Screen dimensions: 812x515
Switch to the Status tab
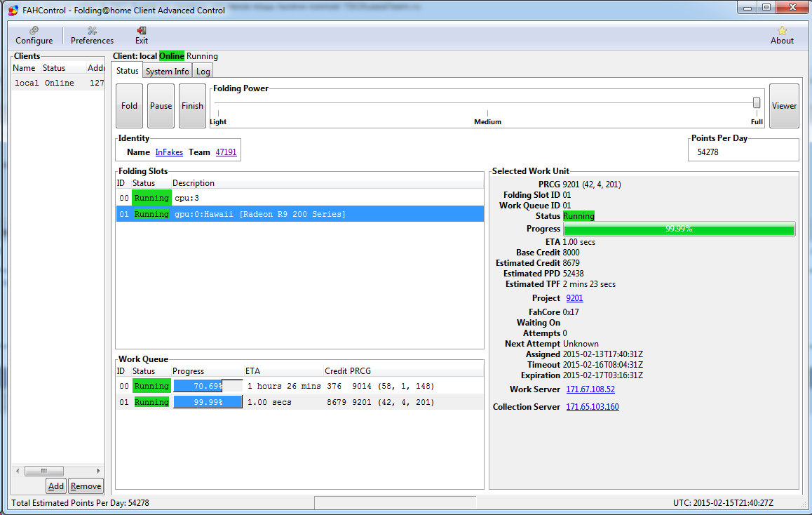coord(128,71)
